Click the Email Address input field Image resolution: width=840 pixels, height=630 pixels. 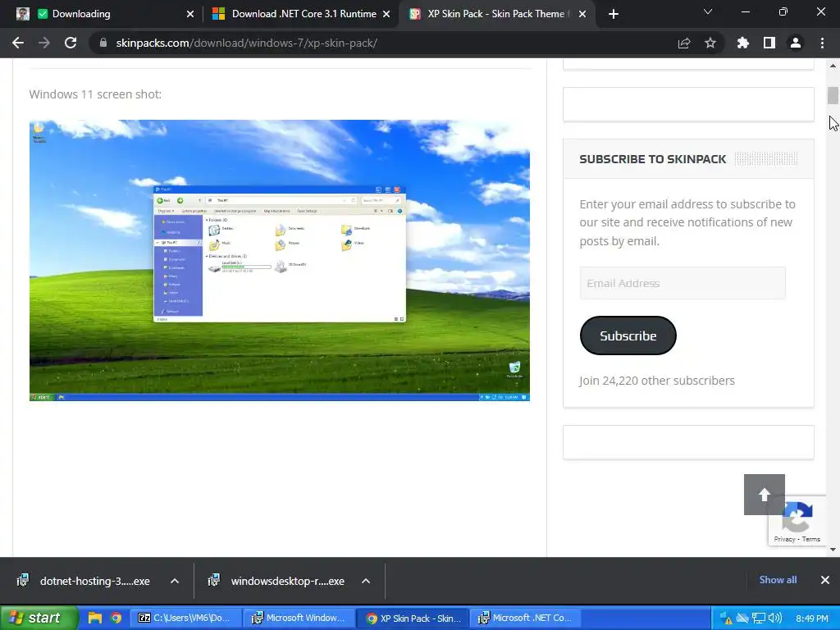[x=682, y=283]
